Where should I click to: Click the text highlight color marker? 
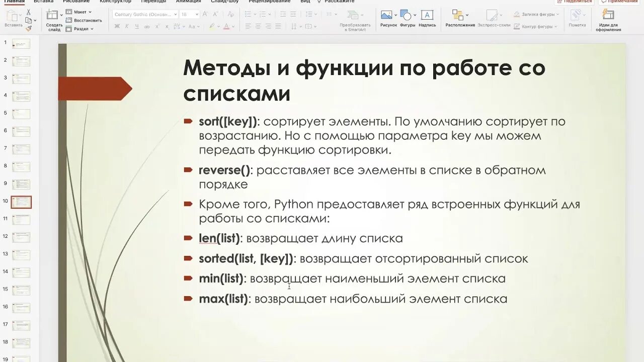click(212, 26)
